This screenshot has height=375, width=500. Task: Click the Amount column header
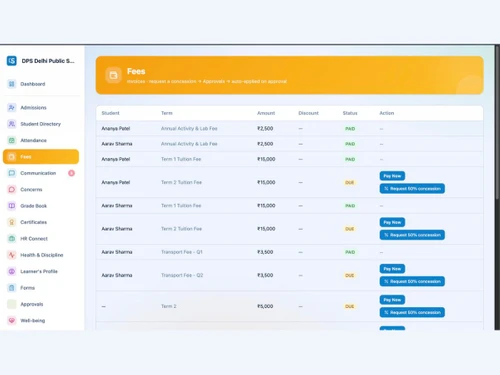click(x=266, y=113)
